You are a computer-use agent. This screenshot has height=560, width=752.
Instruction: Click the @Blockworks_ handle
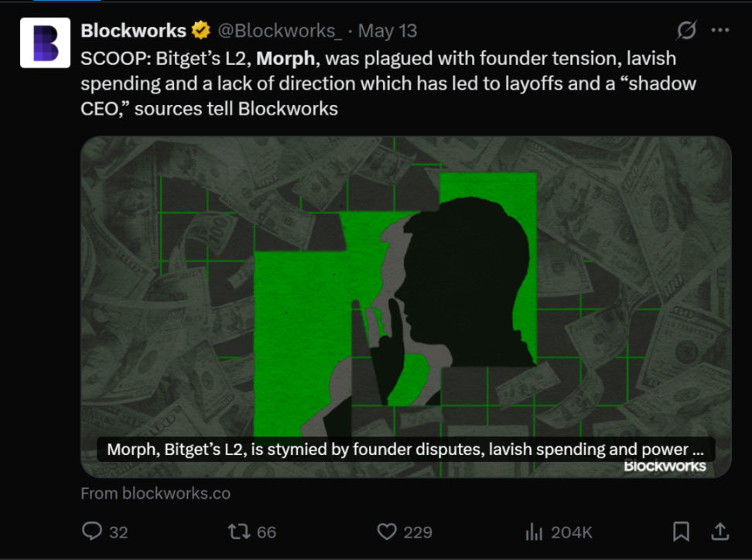point(280,31)
